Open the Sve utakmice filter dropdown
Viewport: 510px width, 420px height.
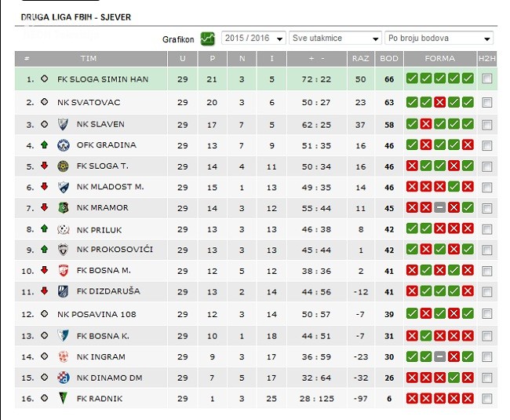coord(335,38)
